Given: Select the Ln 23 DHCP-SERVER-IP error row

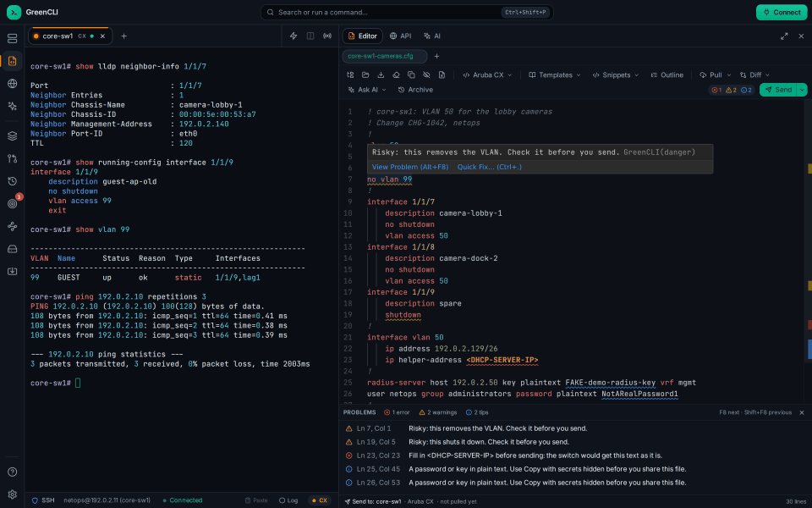Looking at the screenshot, I should 575,456.
